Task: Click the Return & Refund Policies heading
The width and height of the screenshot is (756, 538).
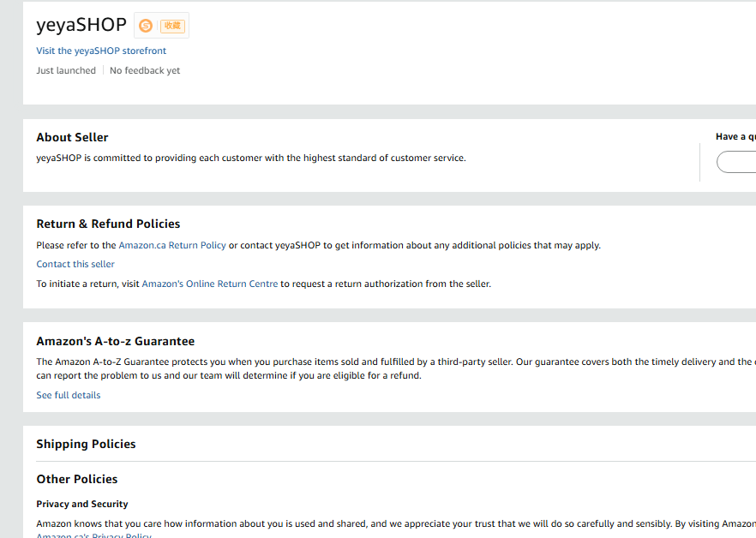Action: click(x=108, y=224)
